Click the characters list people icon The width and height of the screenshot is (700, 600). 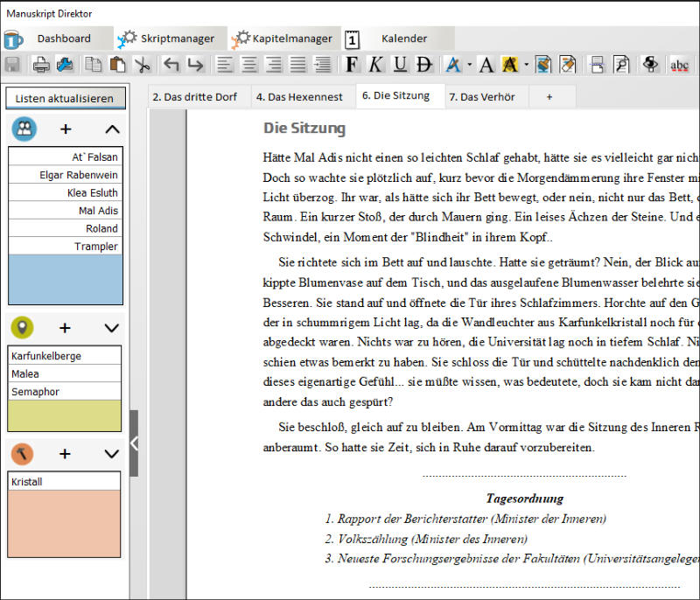tap(24, 129)
